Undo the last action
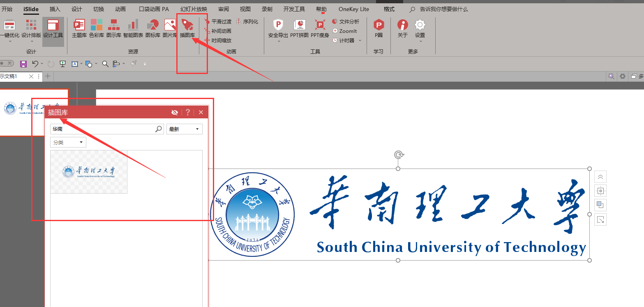The image size is (644, 307). [x=35, y=64]
